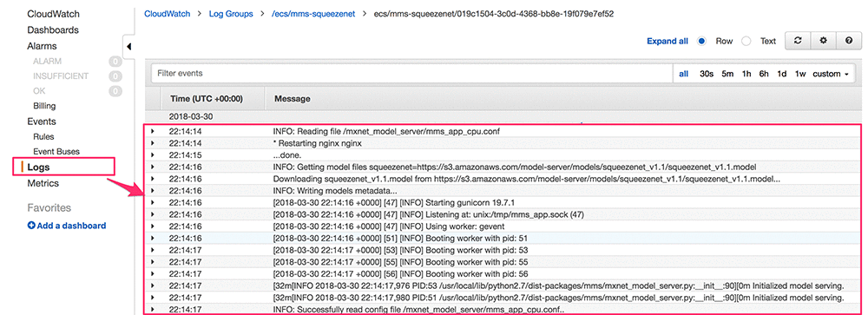
Task: Click the plus icon beside Add a dashboard
Action: point(31,226)
